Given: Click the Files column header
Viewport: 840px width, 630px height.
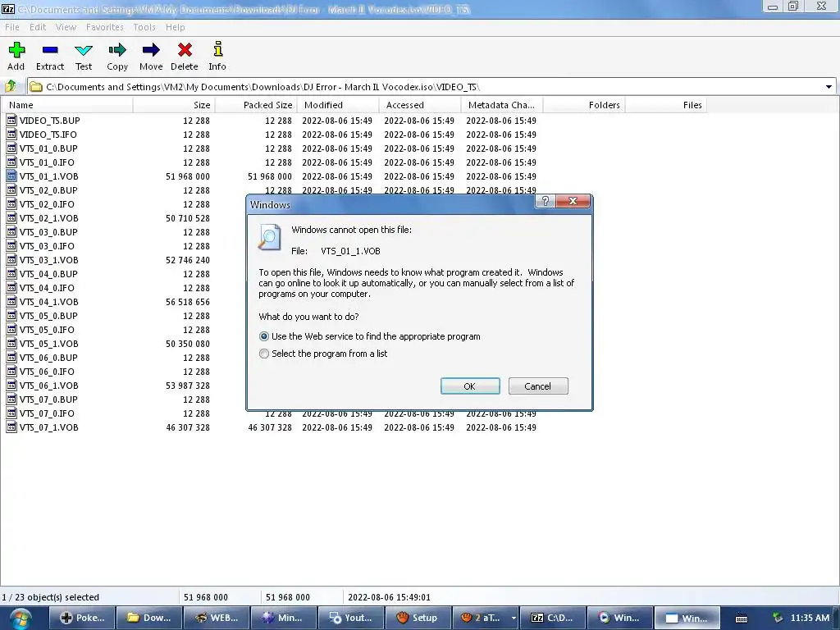Looking at the screenshot, I should coord(666,105).
